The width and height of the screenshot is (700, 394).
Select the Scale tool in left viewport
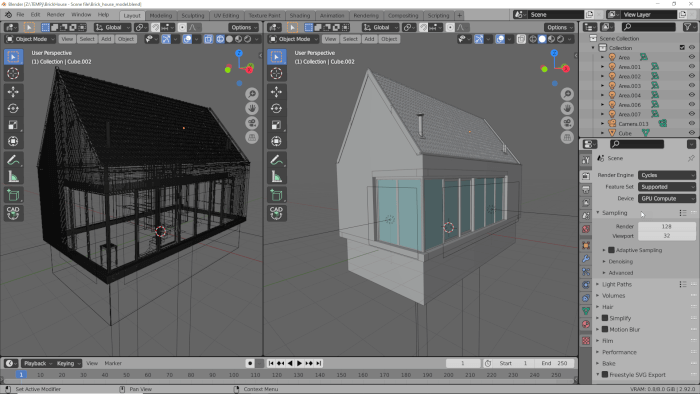13,125
